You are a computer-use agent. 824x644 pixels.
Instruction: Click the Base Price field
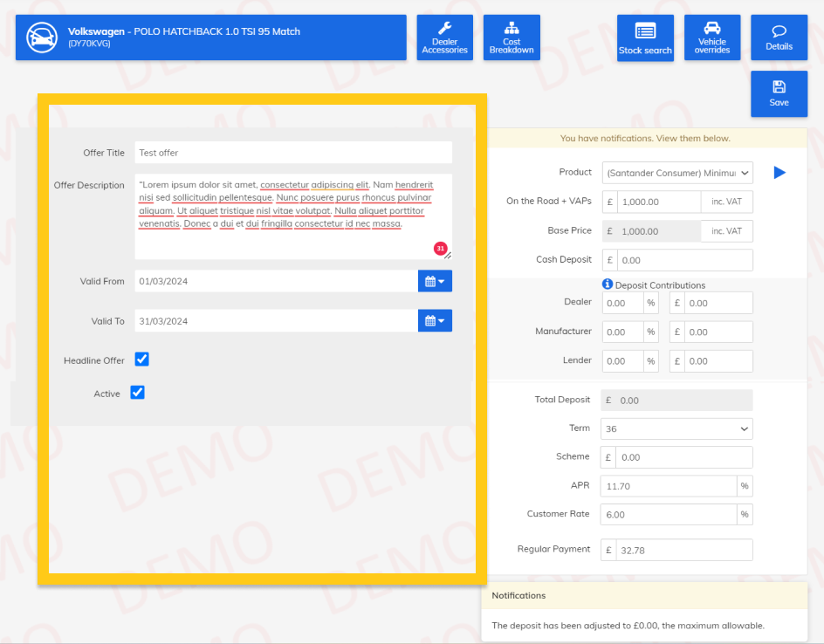pos(658,231)
